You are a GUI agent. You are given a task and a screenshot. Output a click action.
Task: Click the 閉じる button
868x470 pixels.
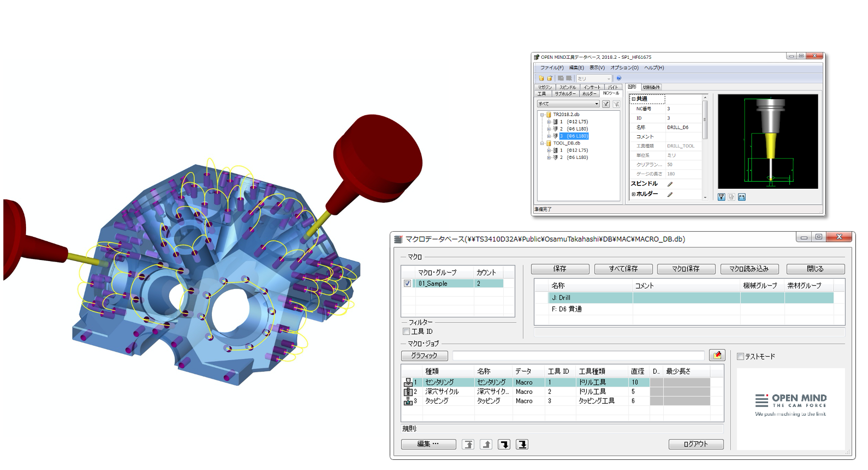coord(815,269)
